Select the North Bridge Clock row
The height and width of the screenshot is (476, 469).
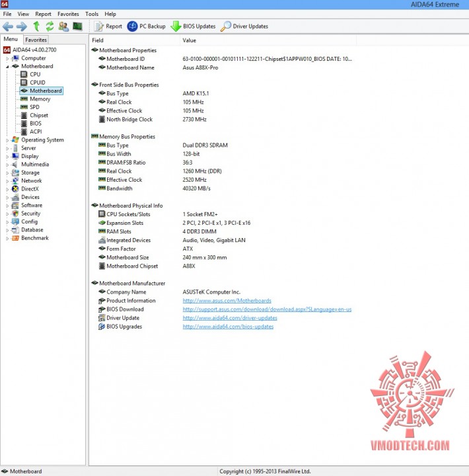click(x=223, y=120)
